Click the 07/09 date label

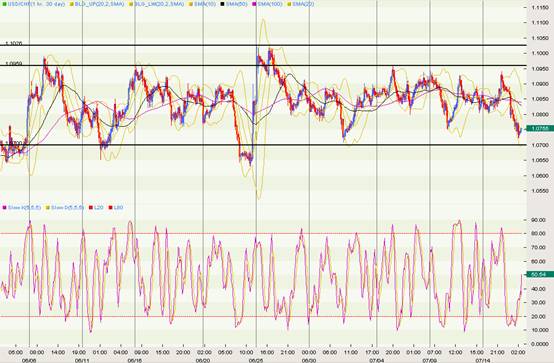430,360
